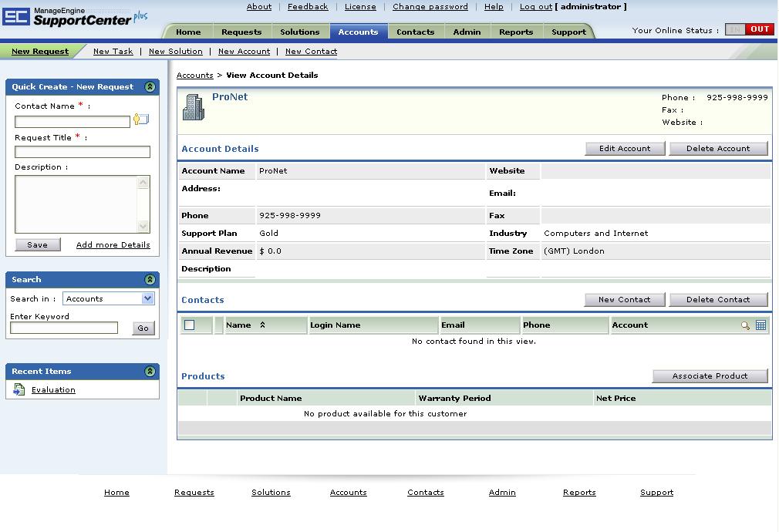The width and height of the screenshot is (779, 532).
Task: Focus the Enter Keyword search field
Action: 64,328
